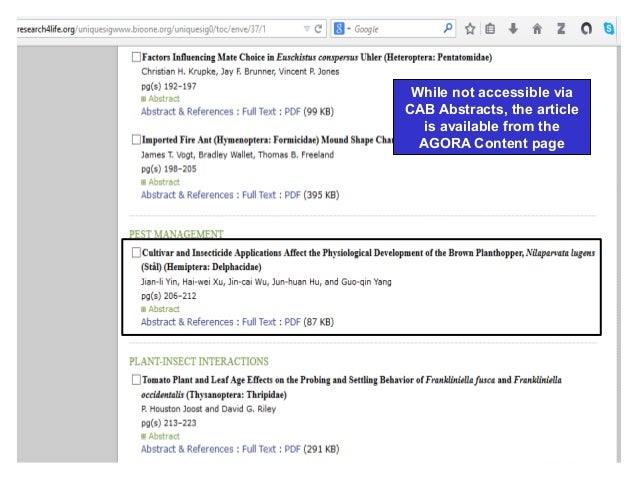The width and height of the screenshot is (638, 479).
Task: Go to the browser home icon
Action: tap(537, 28)
